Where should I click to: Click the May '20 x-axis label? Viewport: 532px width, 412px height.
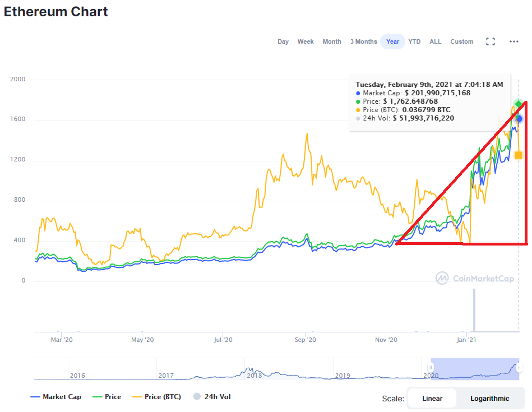142,340
